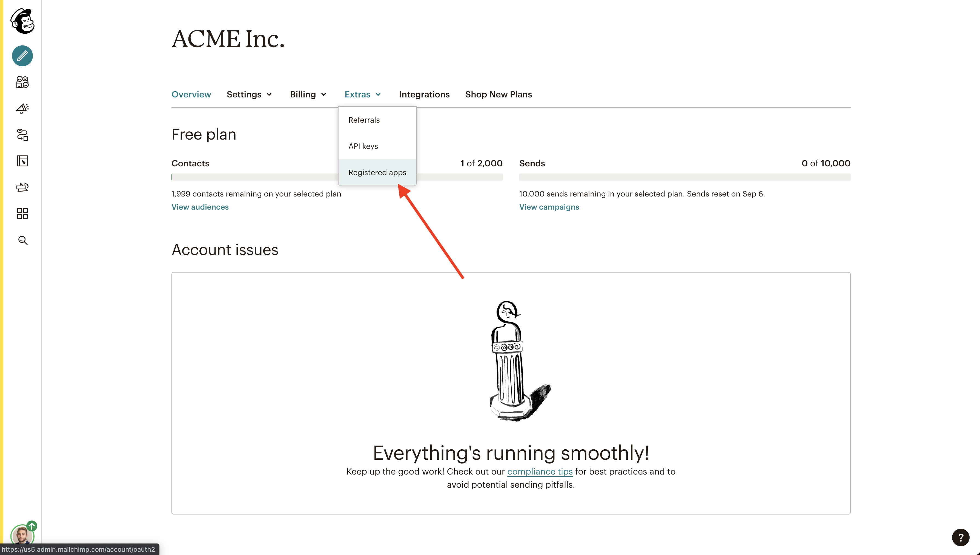
Task: Click the Create pencil icon
Action: coord(22,56)
